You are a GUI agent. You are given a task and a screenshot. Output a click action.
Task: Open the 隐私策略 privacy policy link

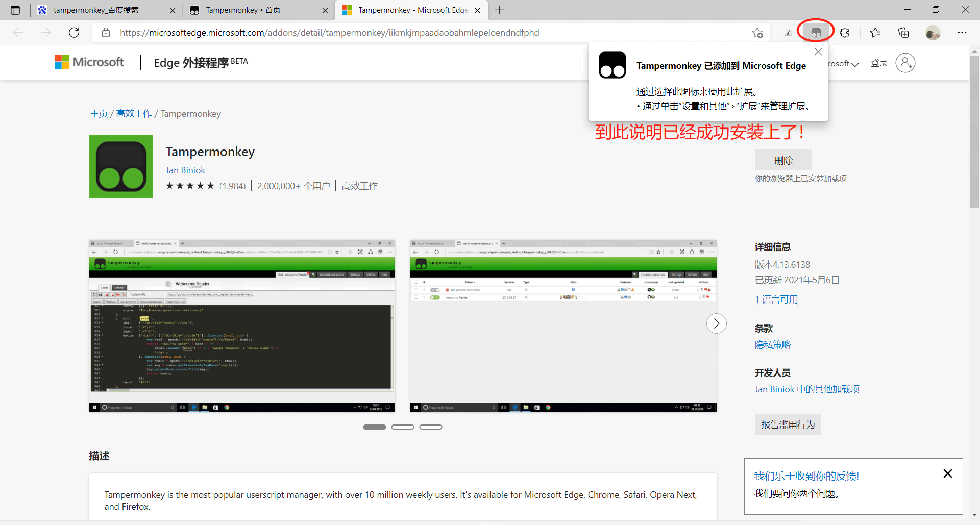pos(773,344)
